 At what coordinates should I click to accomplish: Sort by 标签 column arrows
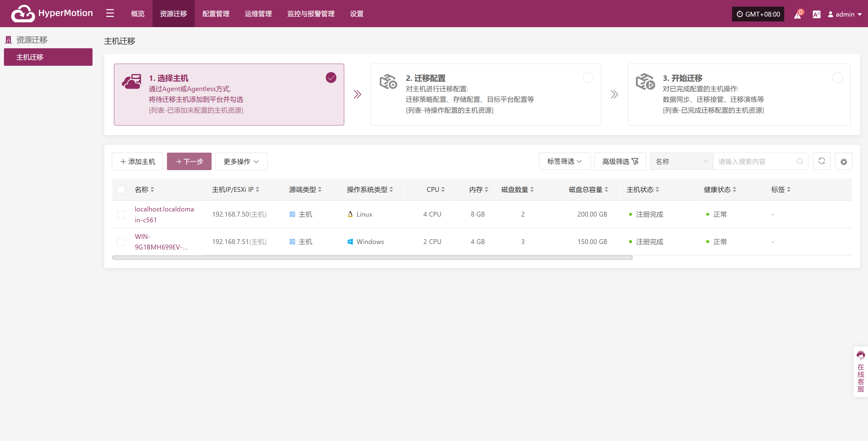click(789, 189)
